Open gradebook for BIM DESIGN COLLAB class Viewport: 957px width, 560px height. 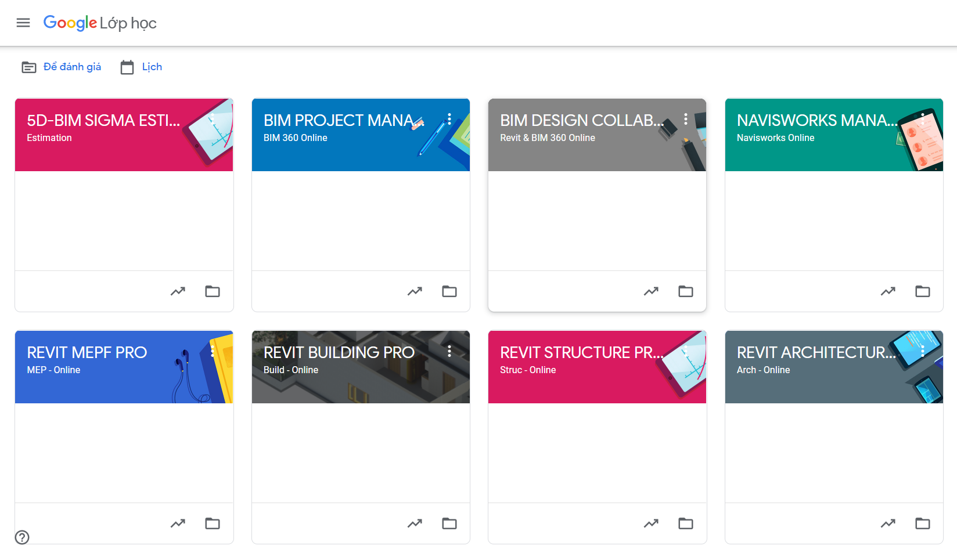(x=651, y=291)
